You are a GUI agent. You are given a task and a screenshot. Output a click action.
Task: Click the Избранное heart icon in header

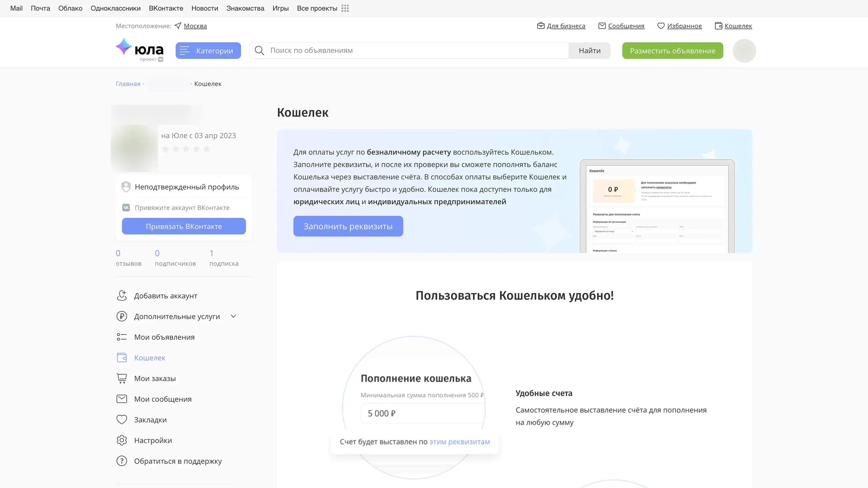click(661, 26)
